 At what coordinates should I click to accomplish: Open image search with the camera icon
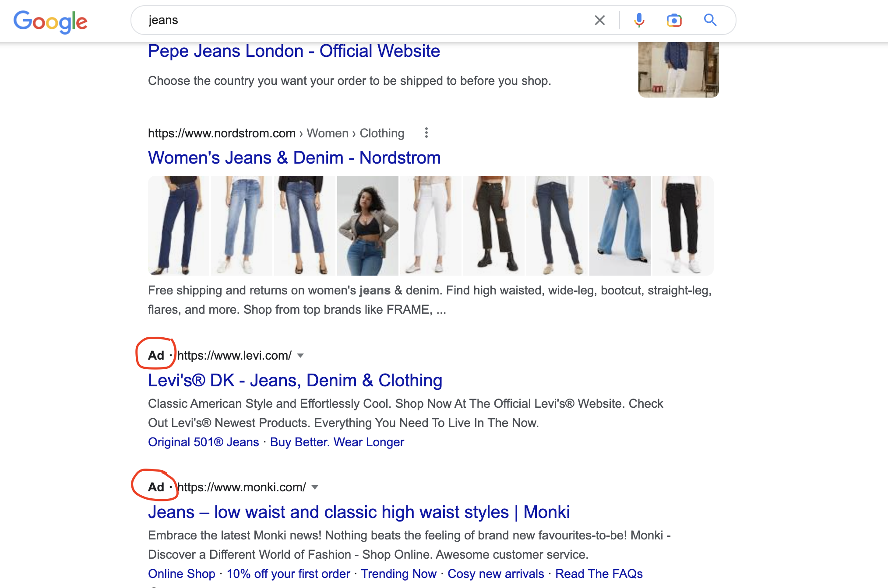tap(674, 20)
